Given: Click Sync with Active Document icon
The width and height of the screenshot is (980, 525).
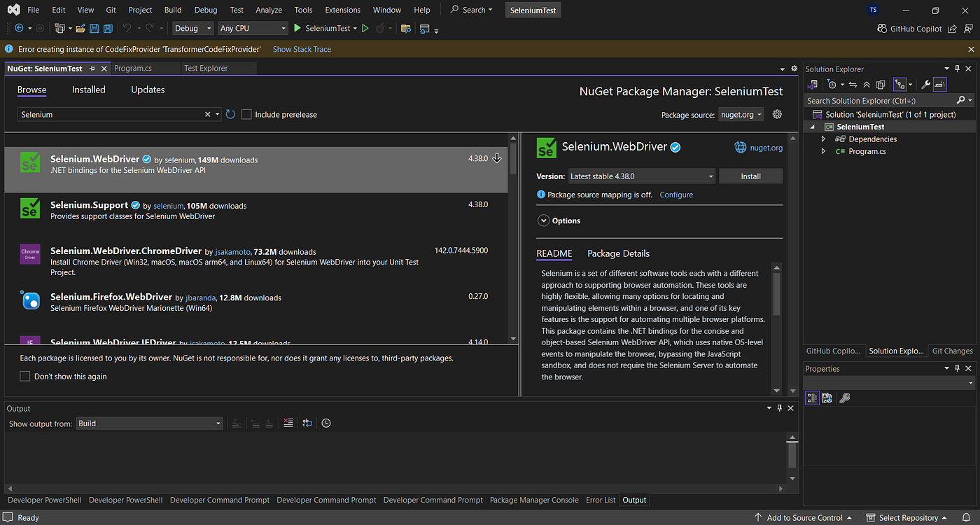Looking at the screenshot, I should [853, 85].
